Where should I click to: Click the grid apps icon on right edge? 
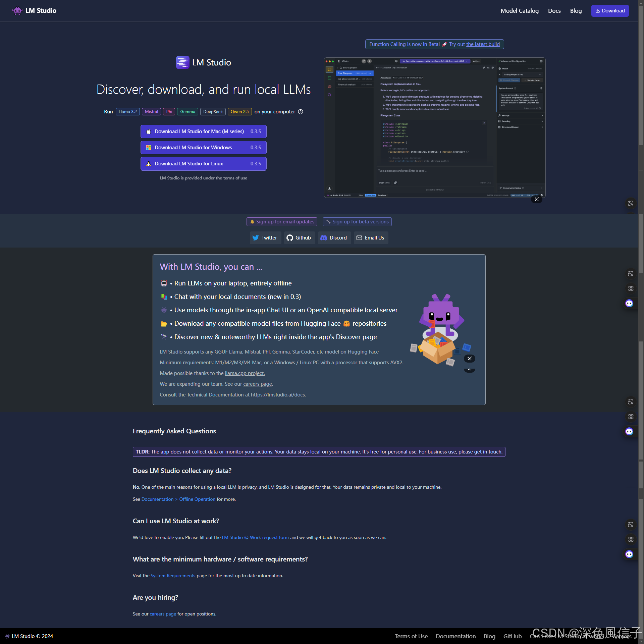pos(631,288)
